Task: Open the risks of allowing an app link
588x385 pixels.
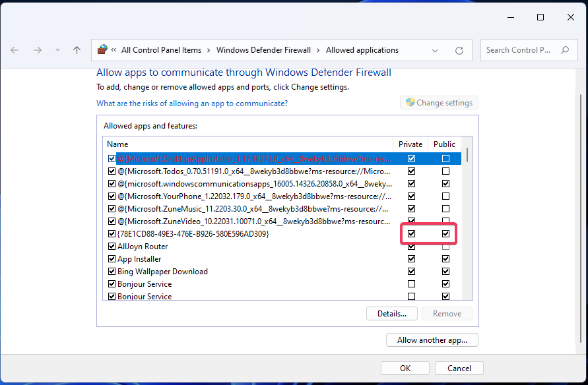Action: 192,104
